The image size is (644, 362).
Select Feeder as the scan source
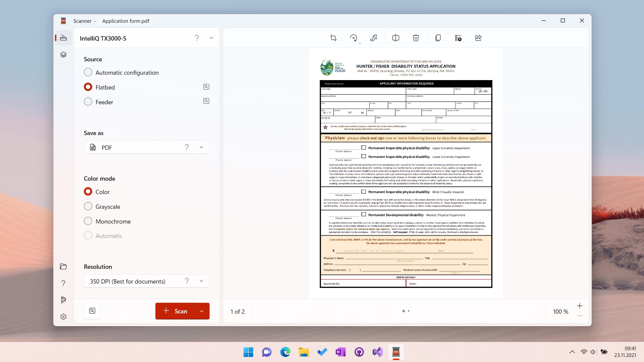point(88,102)
